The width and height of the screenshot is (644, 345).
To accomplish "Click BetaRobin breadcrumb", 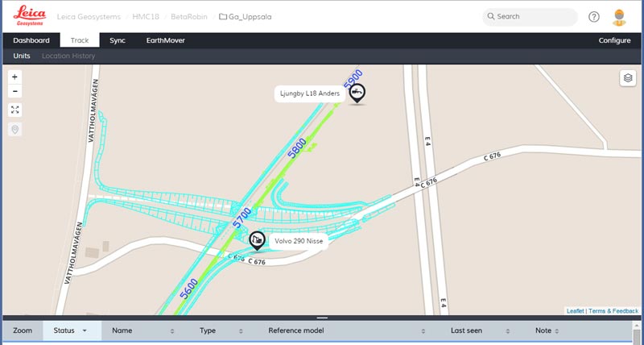I will point(189,17).
